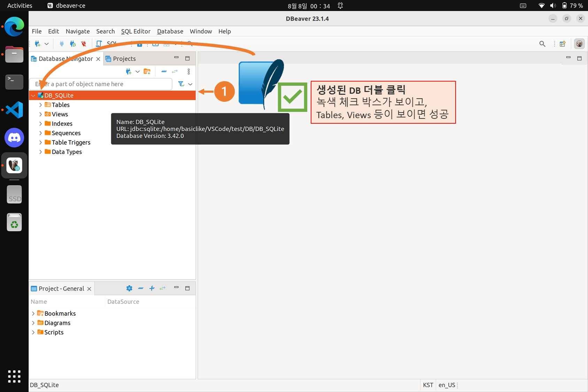Select the Sequences tree item
Screen dimensions: 588x392
tap(66, 133)
